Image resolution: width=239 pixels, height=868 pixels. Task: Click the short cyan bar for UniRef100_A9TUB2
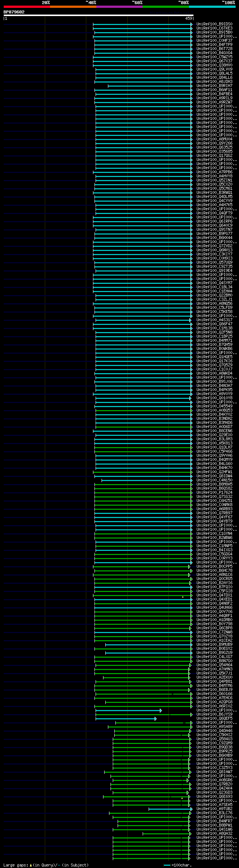[171, 809]
